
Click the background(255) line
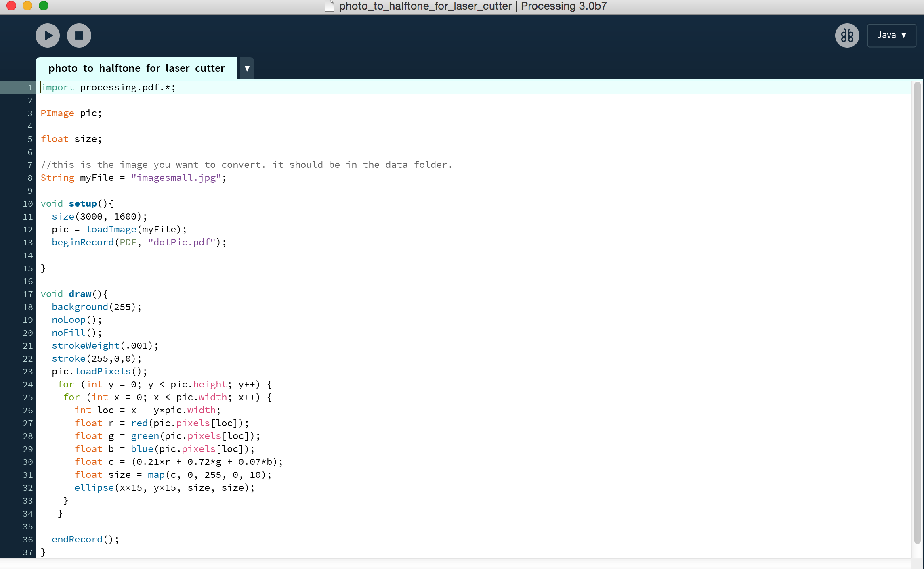(x=97, y=307)
